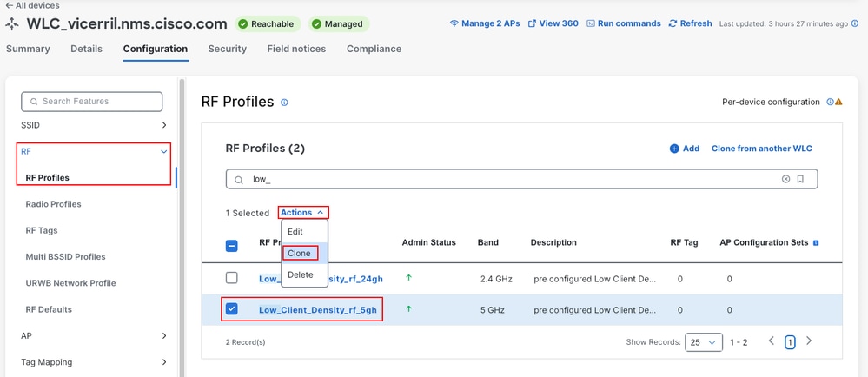
Task: Click Clone from another WLC link
Action: coord(762,149)
